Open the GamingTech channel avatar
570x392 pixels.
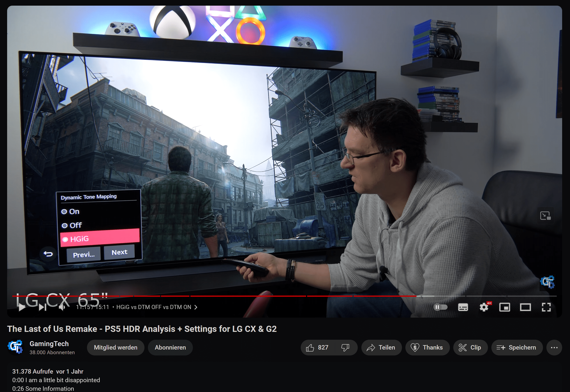click(15, 347)
